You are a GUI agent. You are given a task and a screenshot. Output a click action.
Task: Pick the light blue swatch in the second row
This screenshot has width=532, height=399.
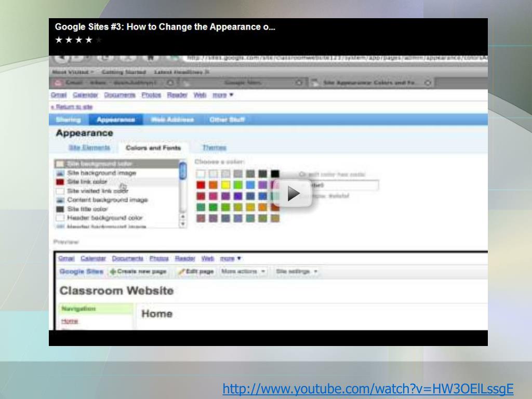250,185
